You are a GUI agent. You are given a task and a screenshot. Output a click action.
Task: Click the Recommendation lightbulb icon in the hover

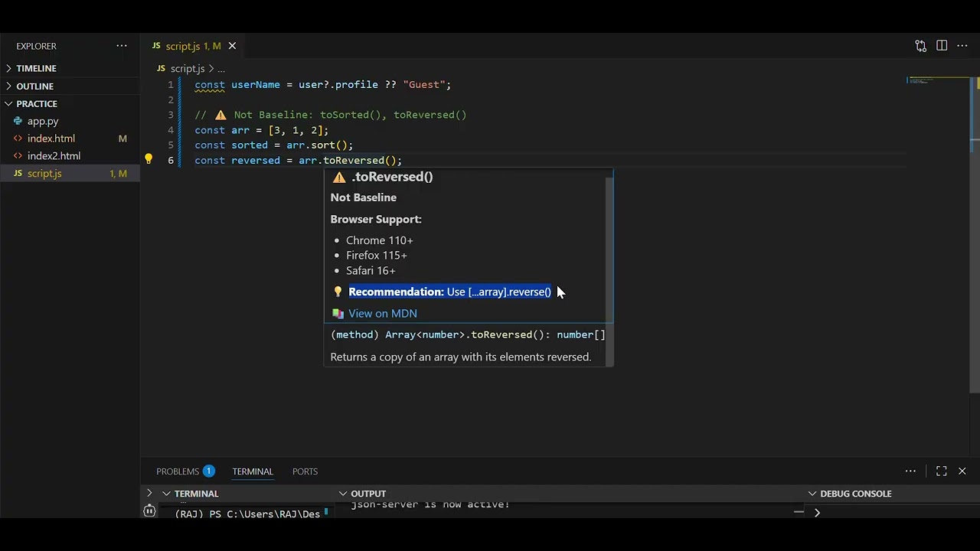point(338,292)
